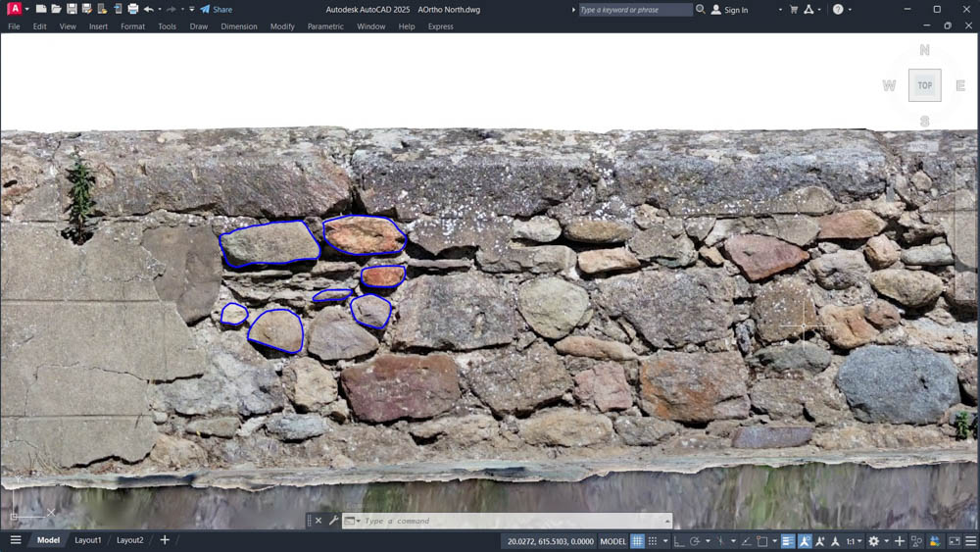Image resolution: width=980 pixels, height=552 pixels.
Task: Redo the previously undone action
Action: click(171, 10)
